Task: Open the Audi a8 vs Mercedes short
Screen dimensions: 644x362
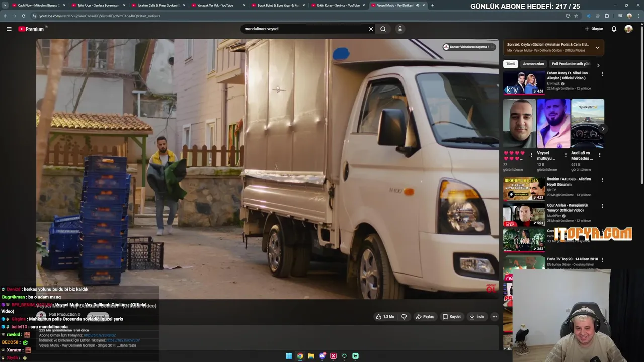Action: (588, 123)
